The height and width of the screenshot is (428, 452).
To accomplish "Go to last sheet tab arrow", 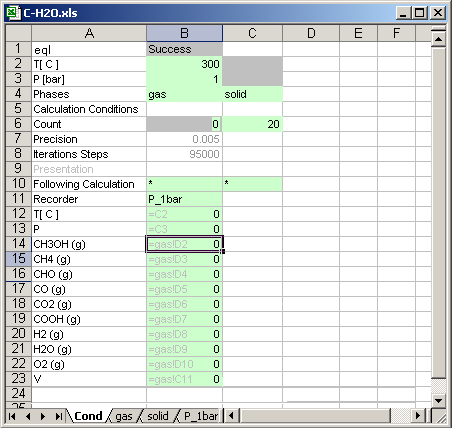I will pyautogui.click(x=59, y=416).
